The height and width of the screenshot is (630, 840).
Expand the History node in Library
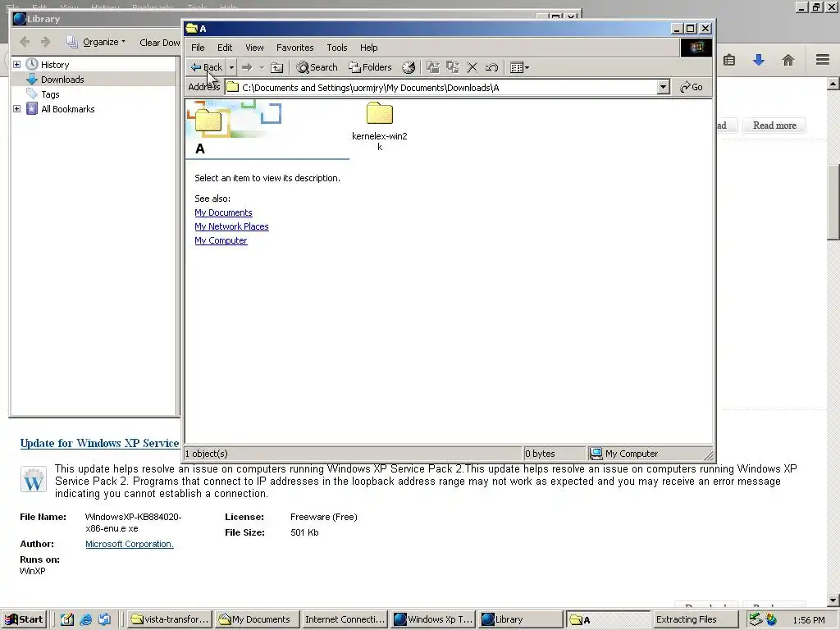tap(16, 64)
